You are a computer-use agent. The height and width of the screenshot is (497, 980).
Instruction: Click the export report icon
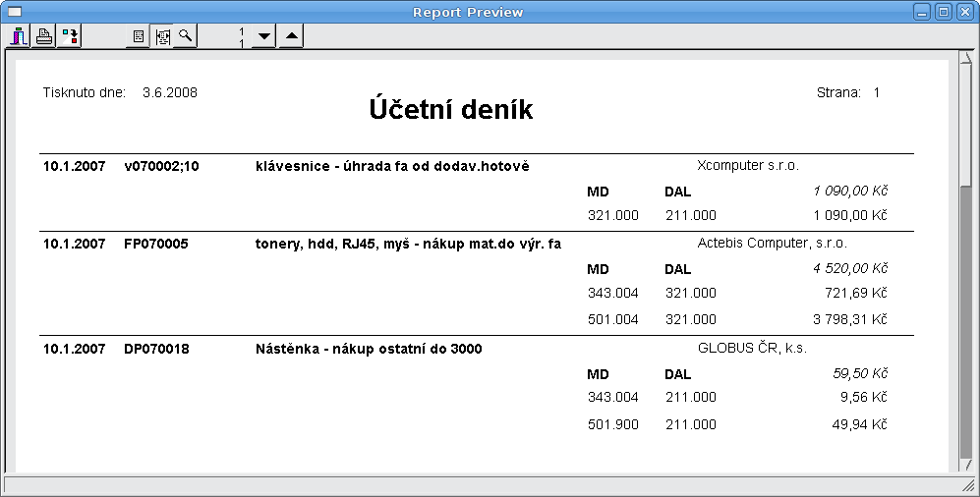pos(70,37)
